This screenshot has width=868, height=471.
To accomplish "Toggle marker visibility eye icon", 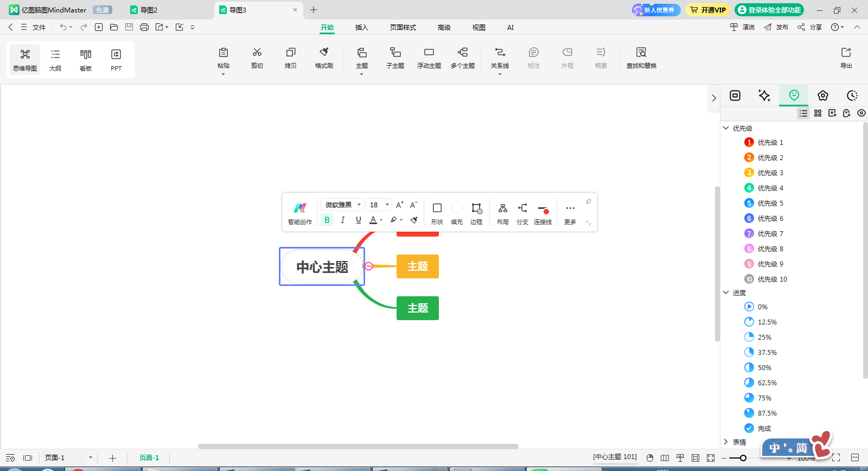I will (x=861, y=113).
